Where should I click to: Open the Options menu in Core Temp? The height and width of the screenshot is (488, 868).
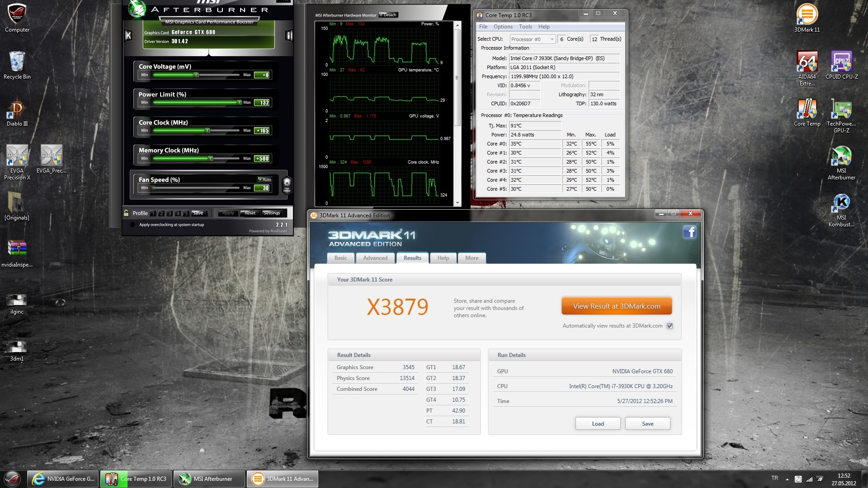(503, 27)
